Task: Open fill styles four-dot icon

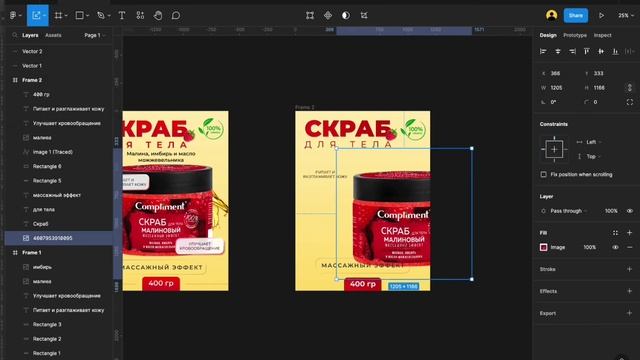Action: tap(615, 233)
